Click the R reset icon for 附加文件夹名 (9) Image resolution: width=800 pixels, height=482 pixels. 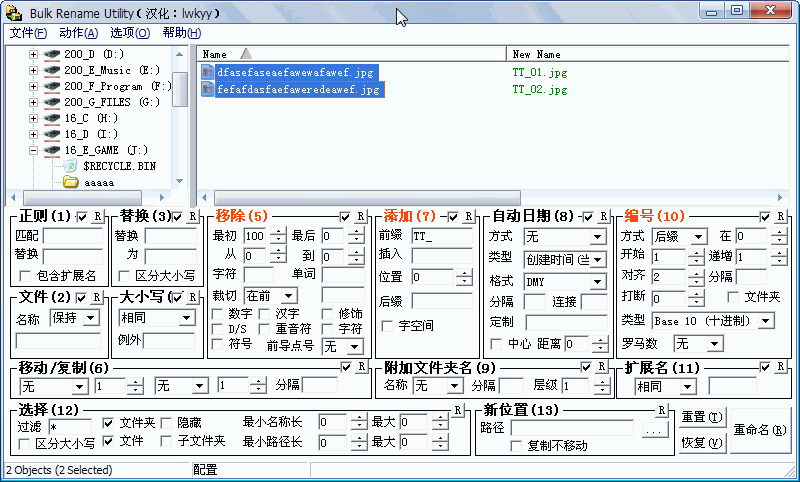coord(602,366)
